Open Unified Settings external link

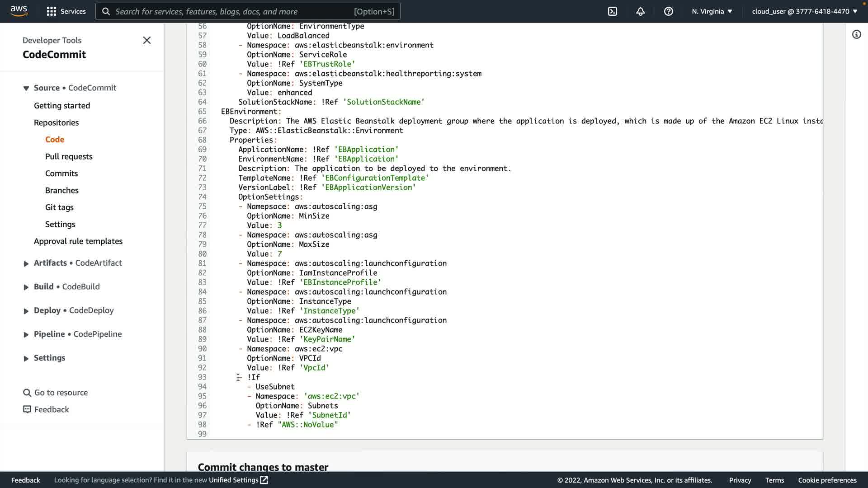pyautogui.click(x=238, y=480)
